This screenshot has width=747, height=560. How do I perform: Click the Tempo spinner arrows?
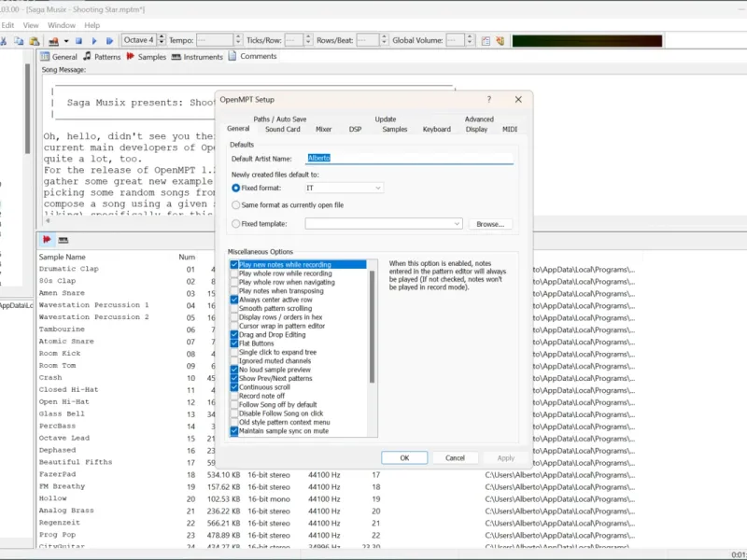(238, 40)
